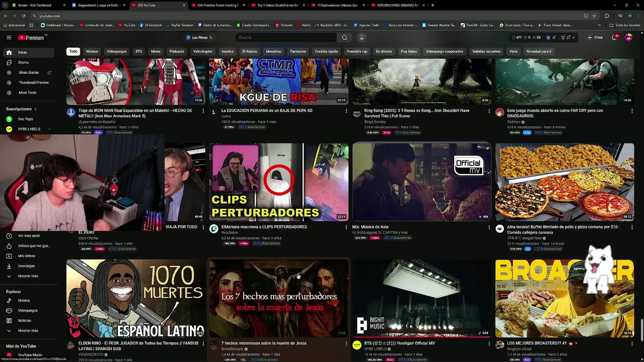The height and width of the screenshot is (362, 644).
Task: Switch to the Primitive Forest Cooking tab
Action: point(217,5)
